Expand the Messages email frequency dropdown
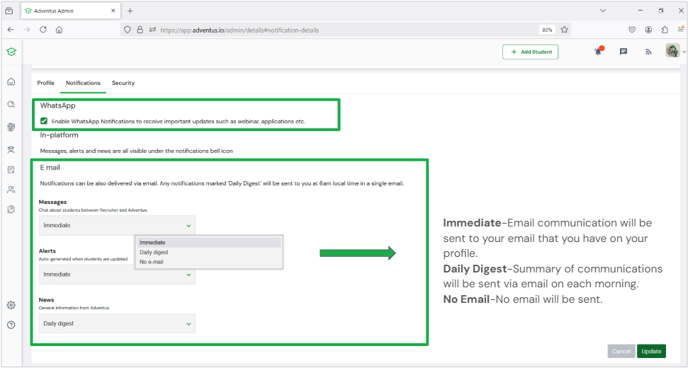688x368 pixels. tap(117, 225)
